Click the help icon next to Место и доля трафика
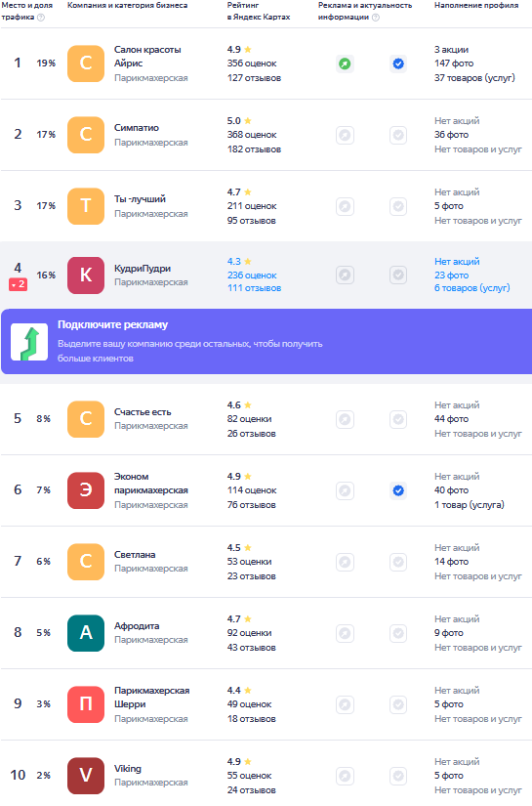 (x=41, y=17)
